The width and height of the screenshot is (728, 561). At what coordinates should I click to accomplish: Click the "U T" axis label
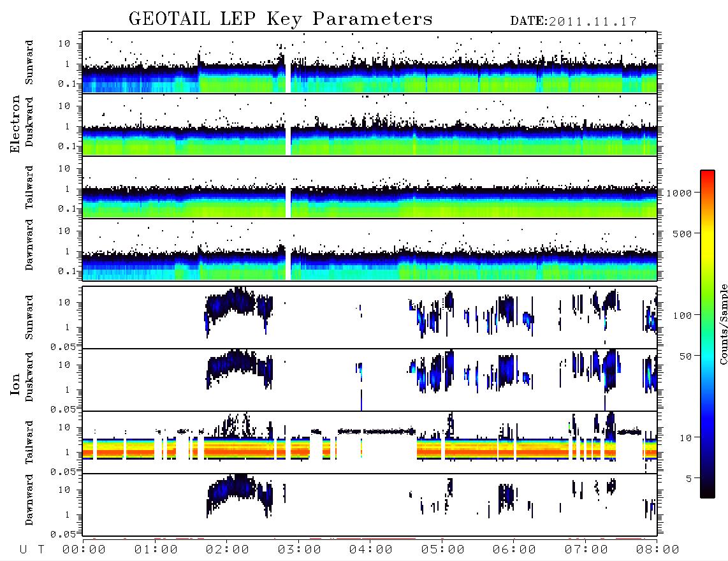tap(32, 550)
